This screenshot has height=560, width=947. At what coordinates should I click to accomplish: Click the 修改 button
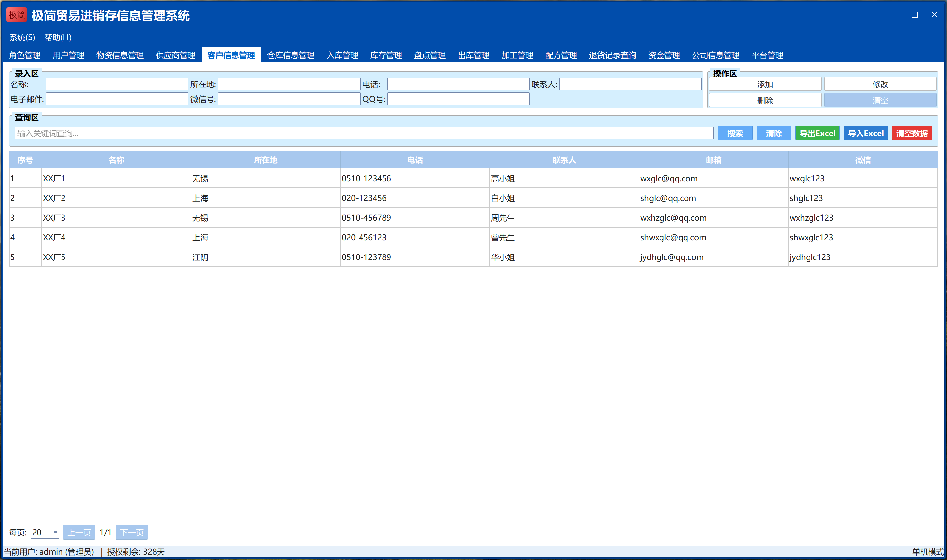(880, 84)
